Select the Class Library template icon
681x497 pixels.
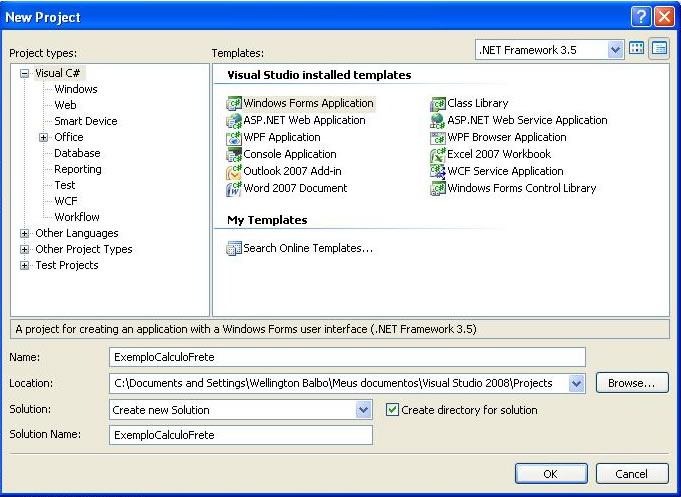pyautogui.click(x=438, y=103)
